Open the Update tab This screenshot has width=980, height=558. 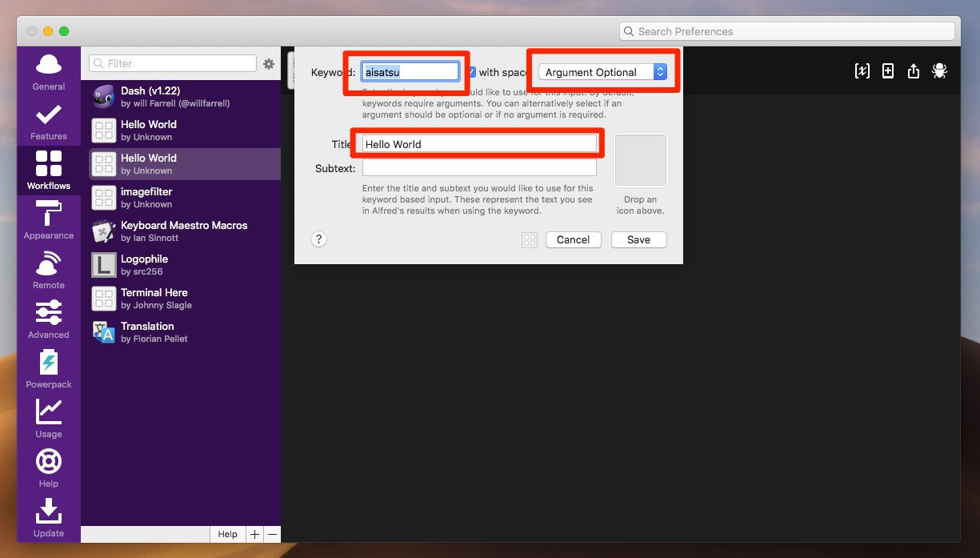(x=49, y=518)
